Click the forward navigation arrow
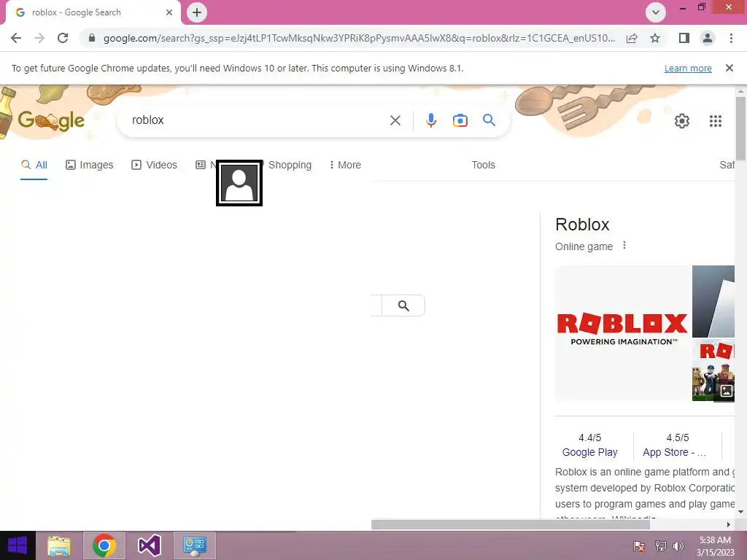Viewport: 747px width, 560px height. 39,38
